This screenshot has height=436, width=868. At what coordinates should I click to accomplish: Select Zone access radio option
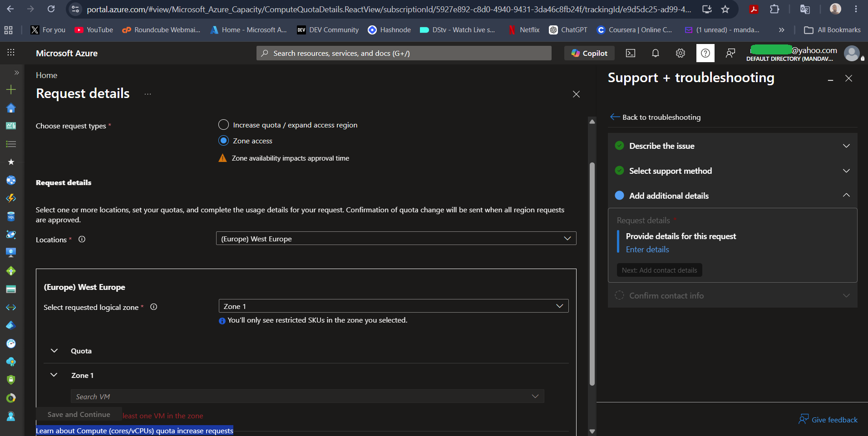(223, 141)
